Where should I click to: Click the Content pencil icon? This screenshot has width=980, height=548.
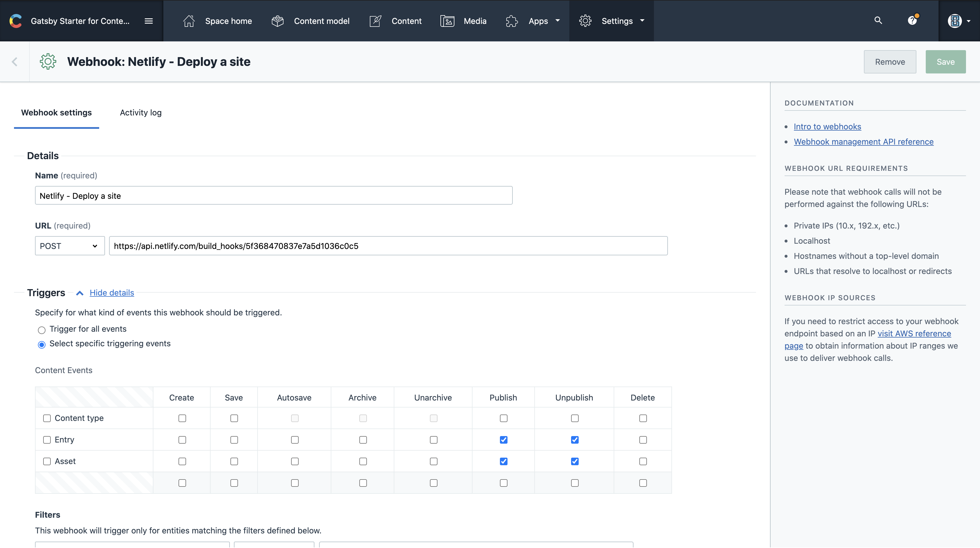375,21
